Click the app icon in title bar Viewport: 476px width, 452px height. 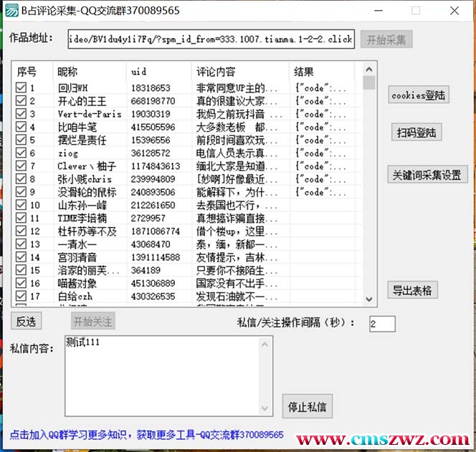[x=11, y=11]
